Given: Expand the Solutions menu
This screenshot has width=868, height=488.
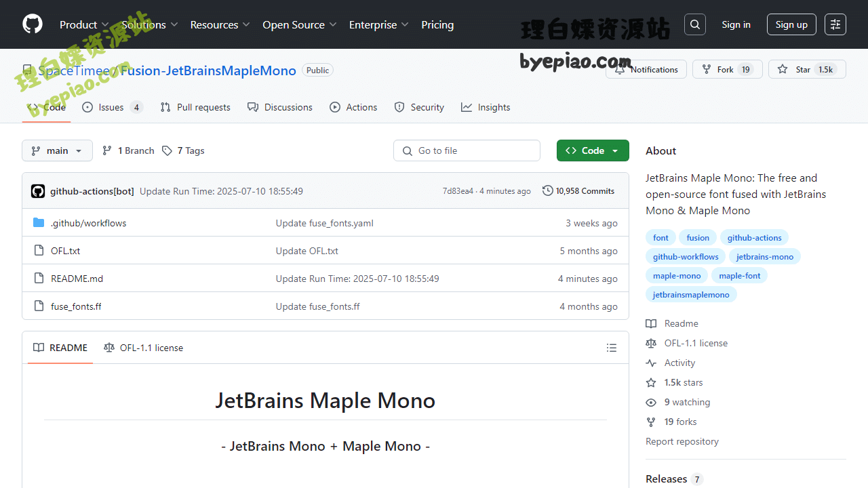Looking at the screenshot, I should click(150, 24).
